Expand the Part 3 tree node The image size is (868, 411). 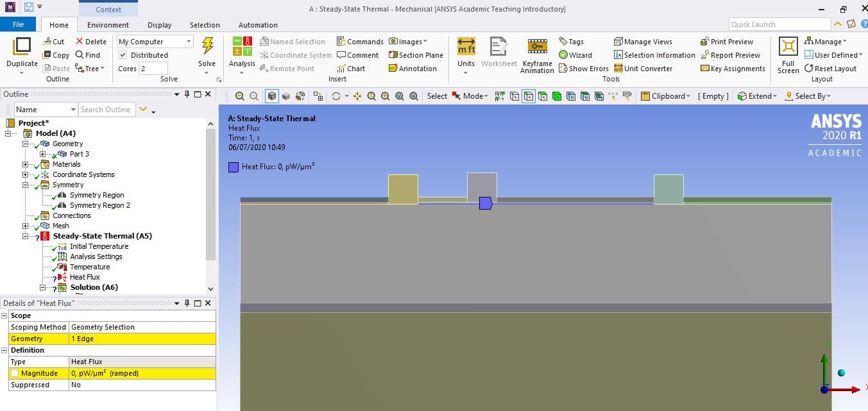point(43,154)
